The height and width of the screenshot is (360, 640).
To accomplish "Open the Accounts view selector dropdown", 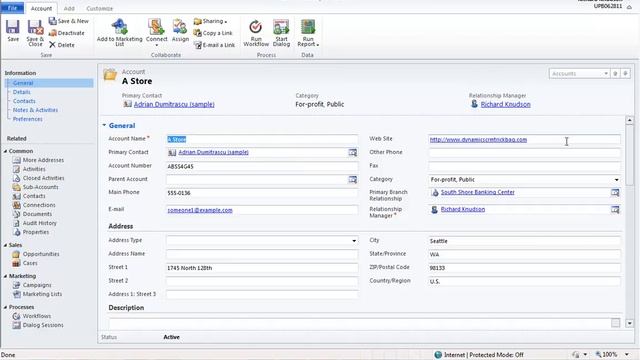I will click(606, 73).
